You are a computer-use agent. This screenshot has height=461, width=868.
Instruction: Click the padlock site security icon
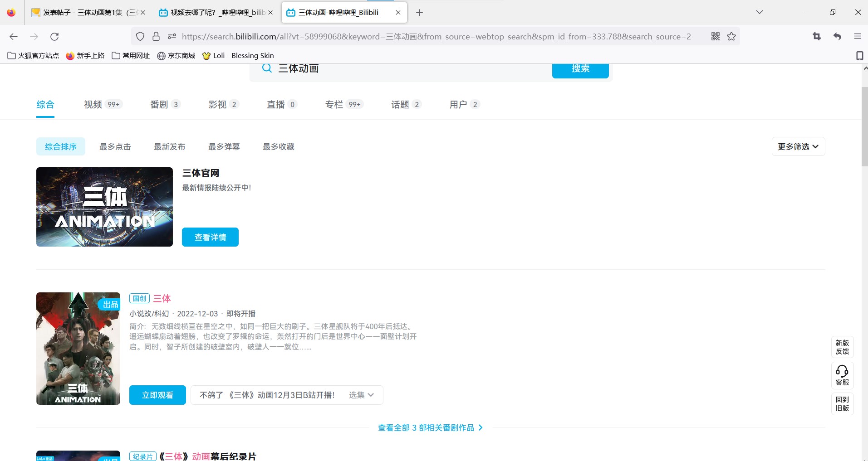pos(156,37)
